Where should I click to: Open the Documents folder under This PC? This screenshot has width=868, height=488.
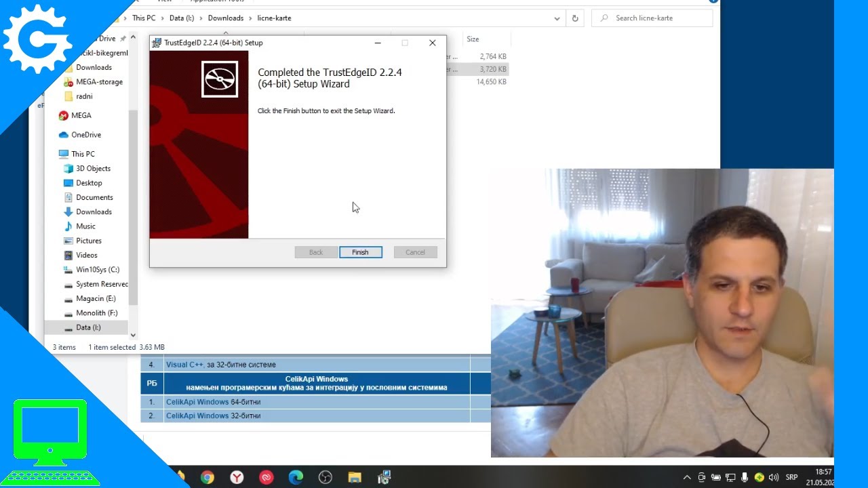(x=94, y=197)
